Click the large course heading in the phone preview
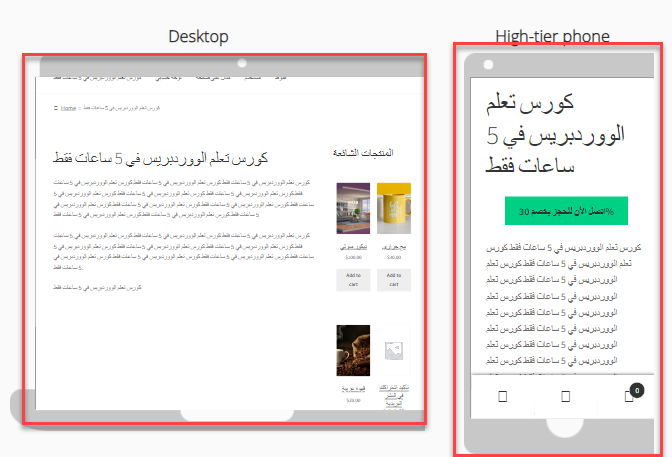 555,134
